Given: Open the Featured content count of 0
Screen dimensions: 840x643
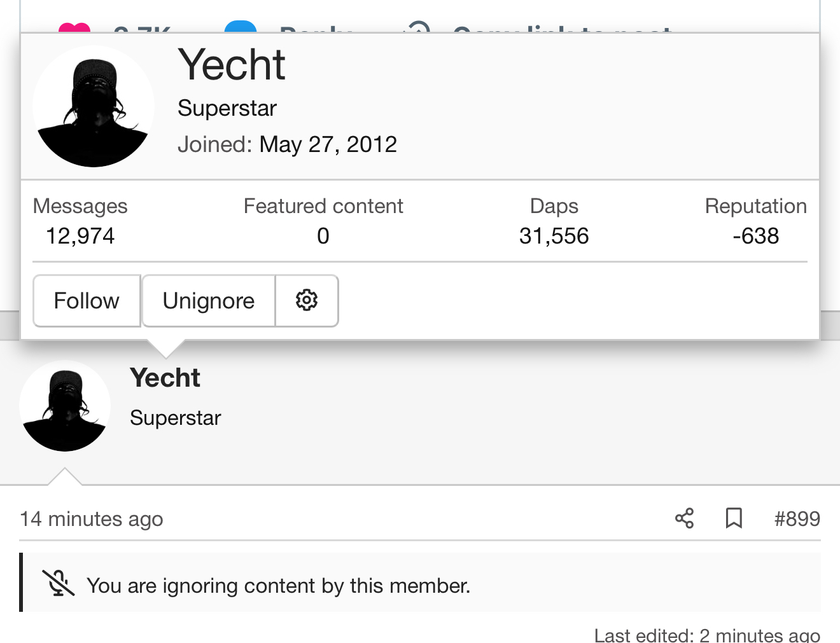Looking at the screenshot, I should (323, 236).
